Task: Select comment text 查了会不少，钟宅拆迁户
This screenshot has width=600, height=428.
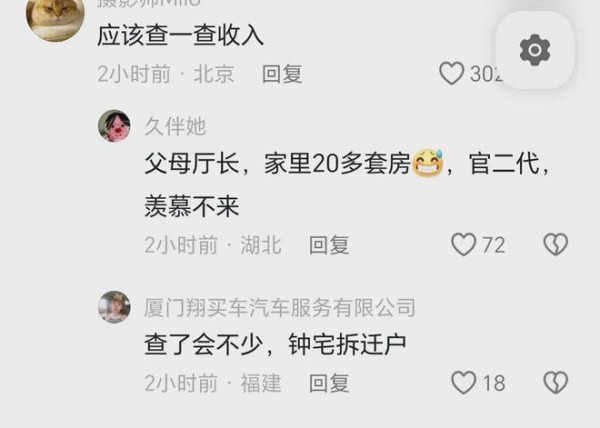Action: coord(275,344)
